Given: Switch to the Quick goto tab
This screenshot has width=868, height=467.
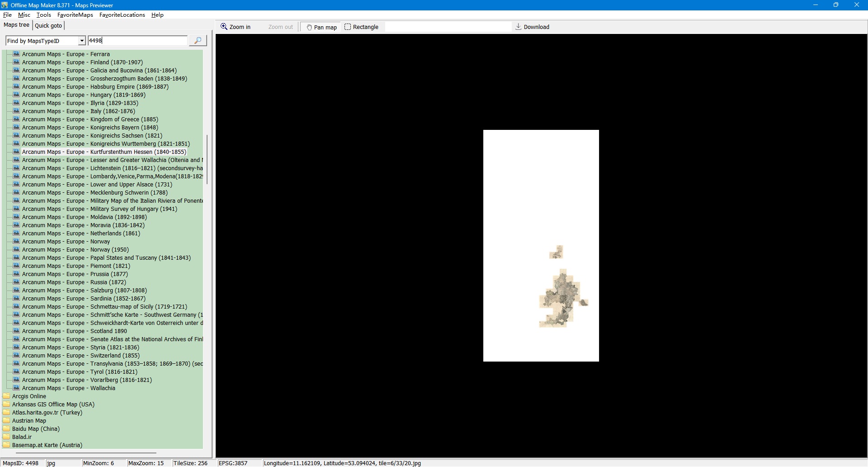Looking at the screenshot, I should pyautogui.click(x=48, y=25).
